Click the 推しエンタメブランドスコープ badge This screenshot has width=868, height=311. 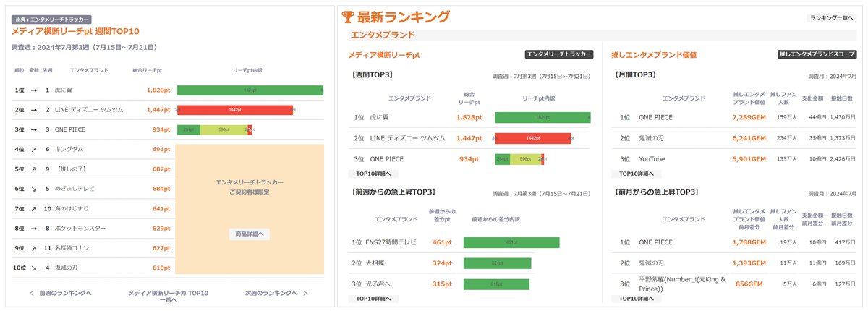(817, 54)
